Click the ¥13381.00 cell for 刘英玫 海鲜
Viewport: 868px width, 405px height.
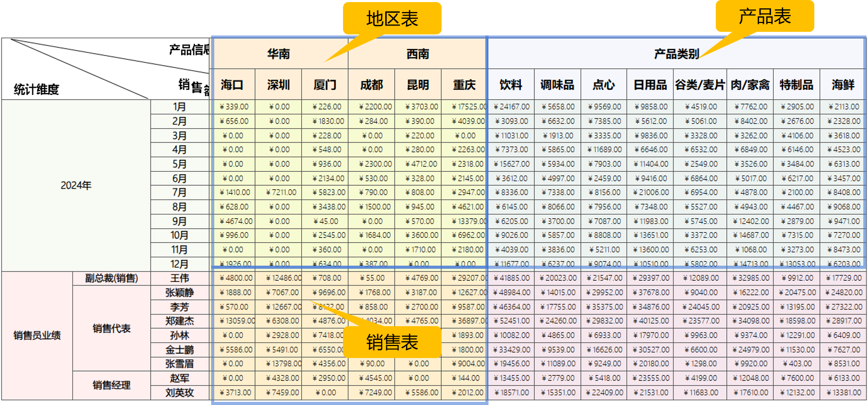pyautogui.click(x=843, y=392)
